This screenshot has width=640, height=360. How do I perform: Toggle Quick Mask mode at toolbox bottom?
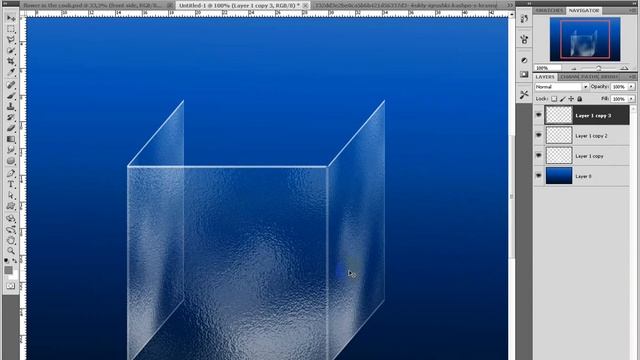11,286
